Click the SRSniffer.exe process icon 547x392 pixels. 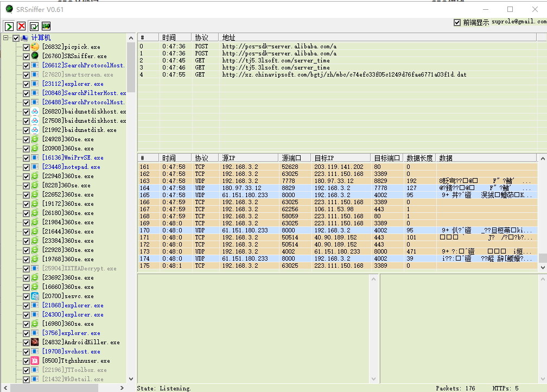coord(35,56)
